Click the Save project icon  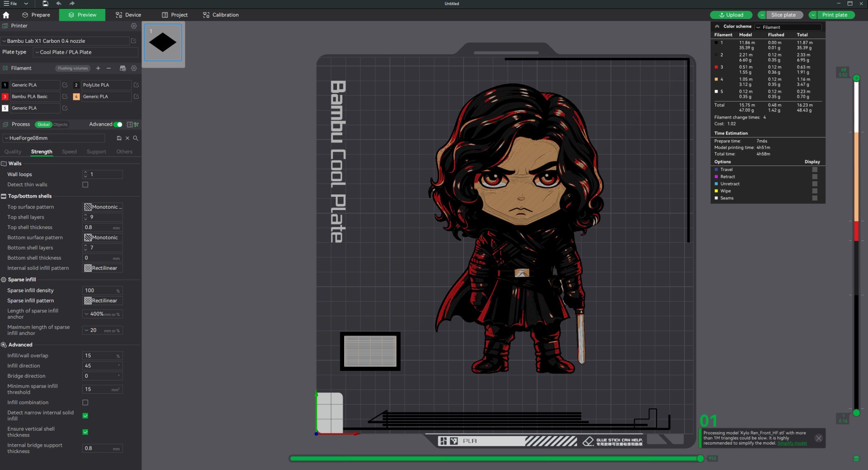(45, 3)
